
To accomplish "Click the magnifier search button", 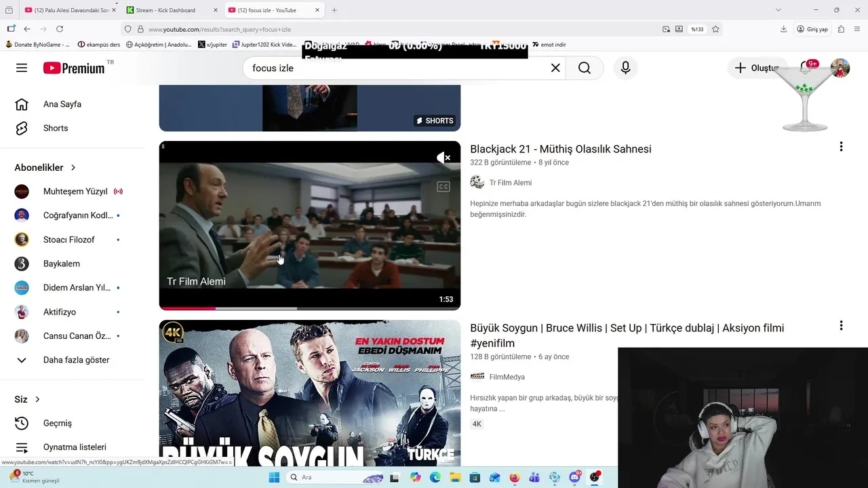I will coord(585,68).
